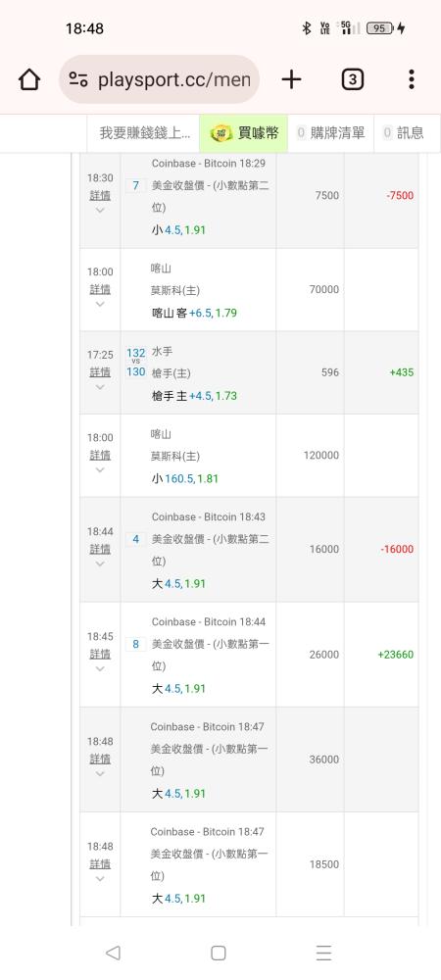441x980 pixels.
Task: Open the 訊息 tab
Action: (404, 133)
